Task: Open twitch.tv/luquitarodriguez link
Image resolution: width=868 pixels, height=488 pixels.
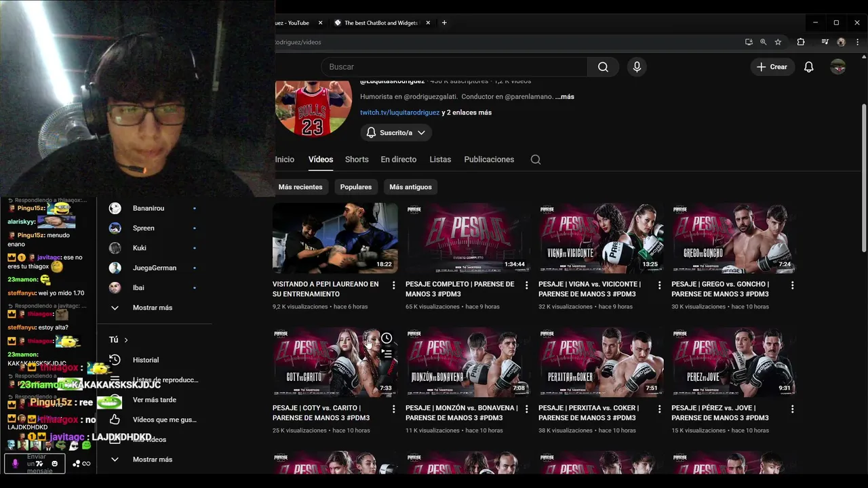Action: coord(399,113)
